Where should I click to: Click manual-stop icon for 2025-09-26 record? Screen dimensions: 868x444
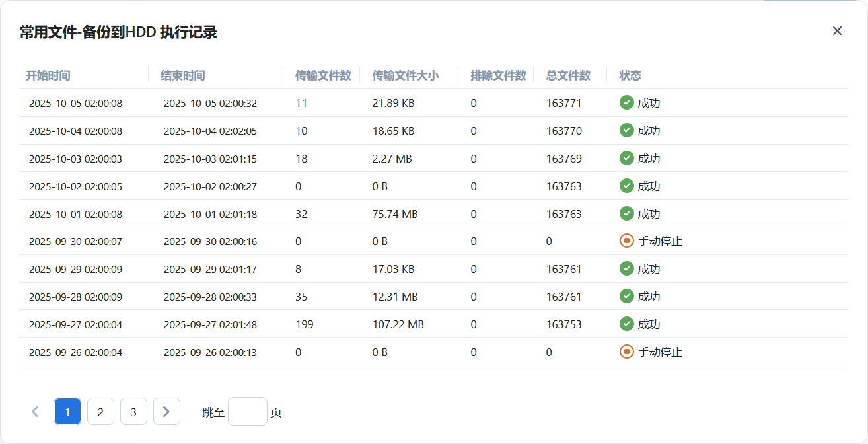[626, 352]
